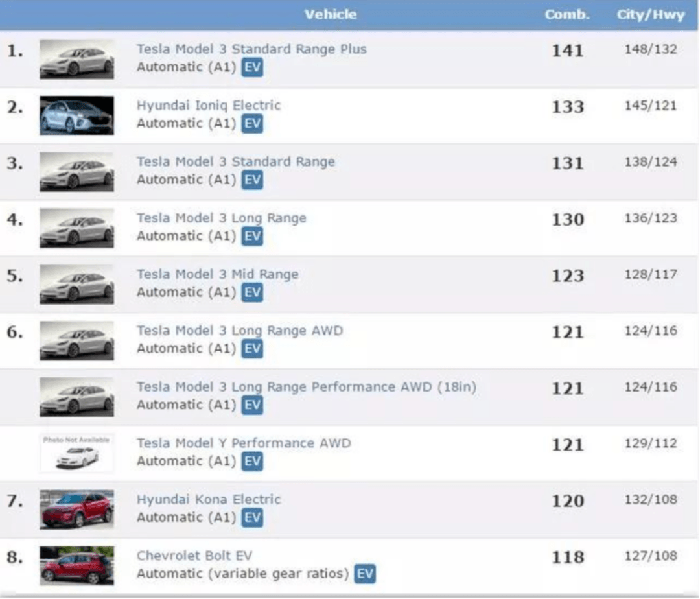Click 'Automatic (A1)' under Hyundai Ioniq Electric
This screenshot has height=599, width=700.
(x=186, y=124)
